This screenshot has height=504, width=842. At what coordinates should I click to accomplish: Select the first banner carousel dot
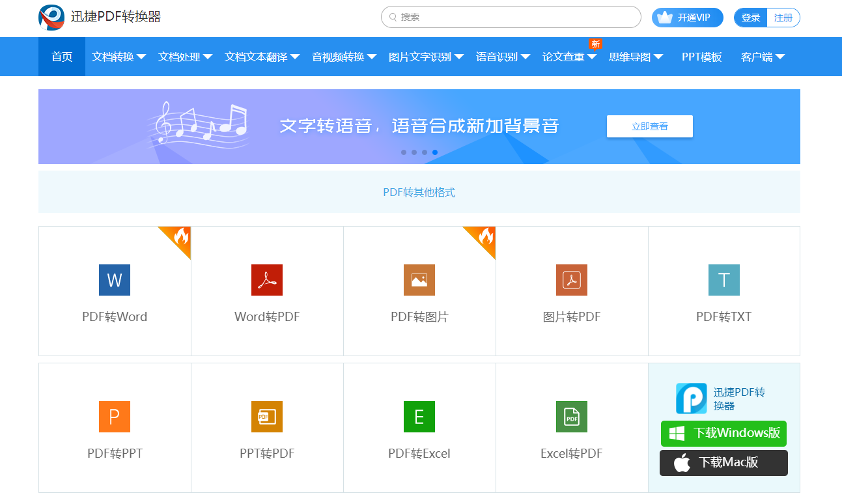click(x=404, y=152)
